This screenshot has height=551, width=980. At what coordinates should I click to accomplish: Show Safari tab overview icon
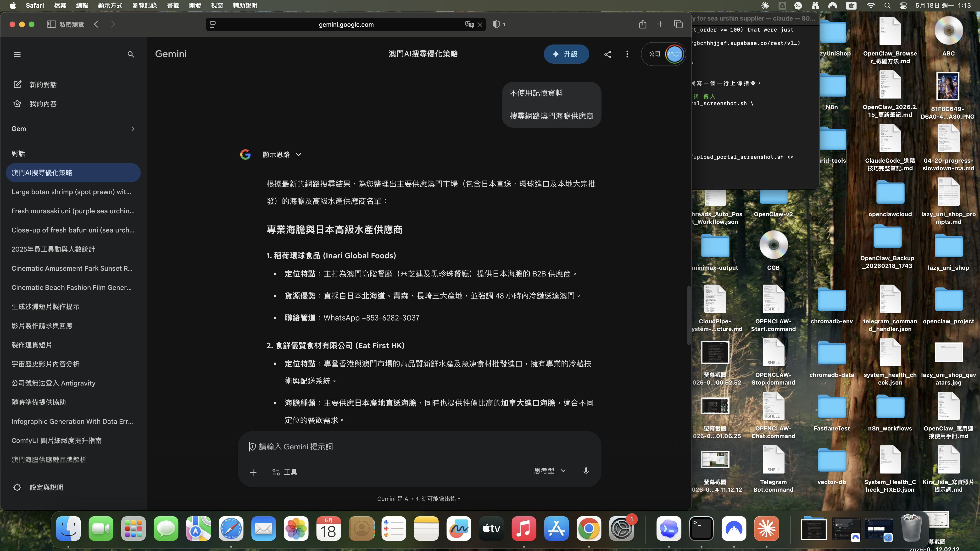(678, 24)
